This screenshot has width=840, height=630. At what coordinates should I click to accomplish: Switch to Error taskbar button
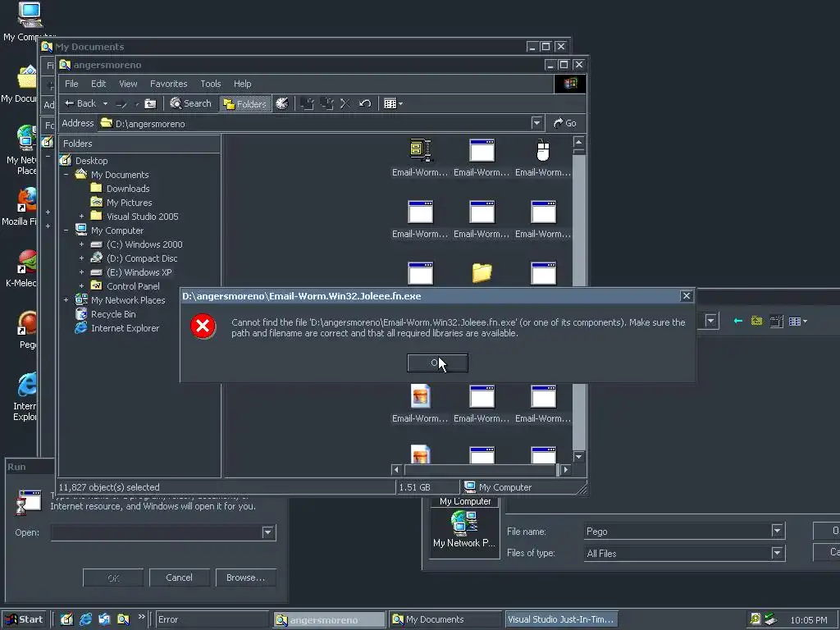[x=211, y=619]
